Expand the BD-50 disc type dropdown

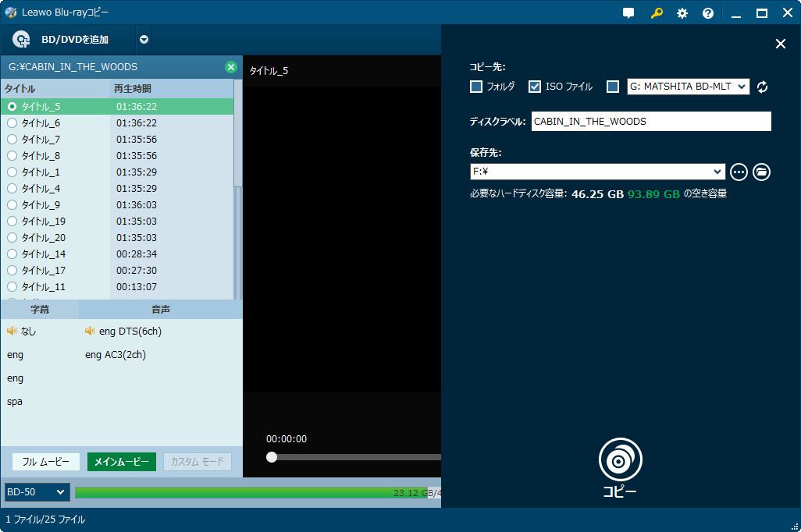click(37, 492)
